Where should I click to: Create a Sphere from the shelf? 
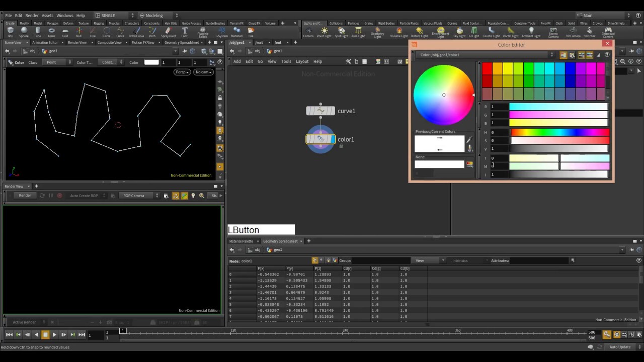[24, 32]
